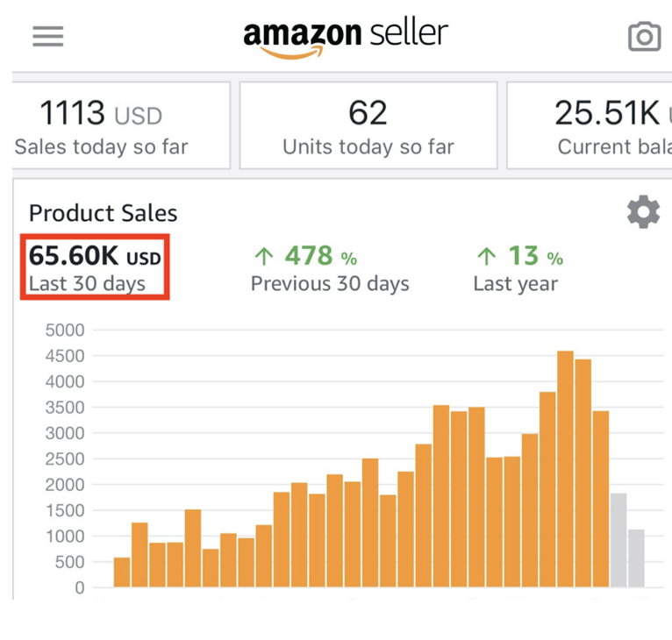Screen dimensions: 672x640
Task: Click the Product Sales heading
Action: [x=103, y=213]
